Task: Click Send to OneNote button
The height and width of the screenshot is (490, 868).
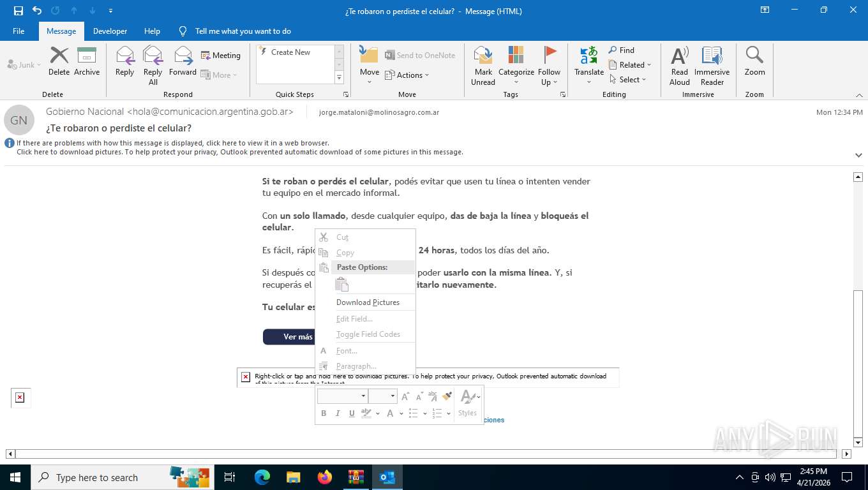Action: point(420,56)
